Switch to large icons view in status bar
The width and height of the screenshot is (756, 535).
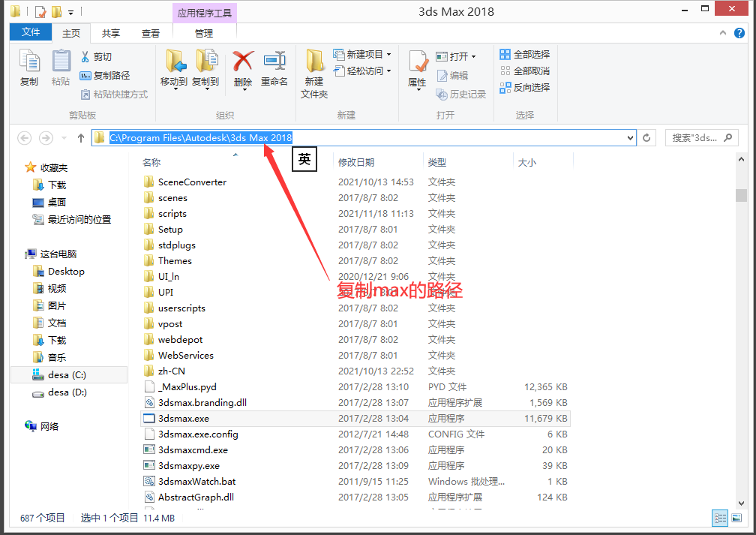[736, 518]
